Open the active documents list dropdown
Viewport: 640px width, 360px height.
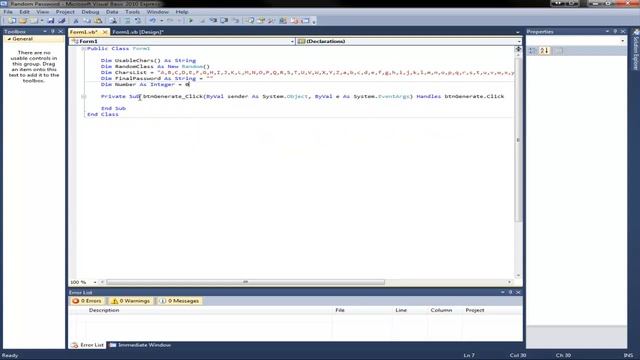(518, 32)
